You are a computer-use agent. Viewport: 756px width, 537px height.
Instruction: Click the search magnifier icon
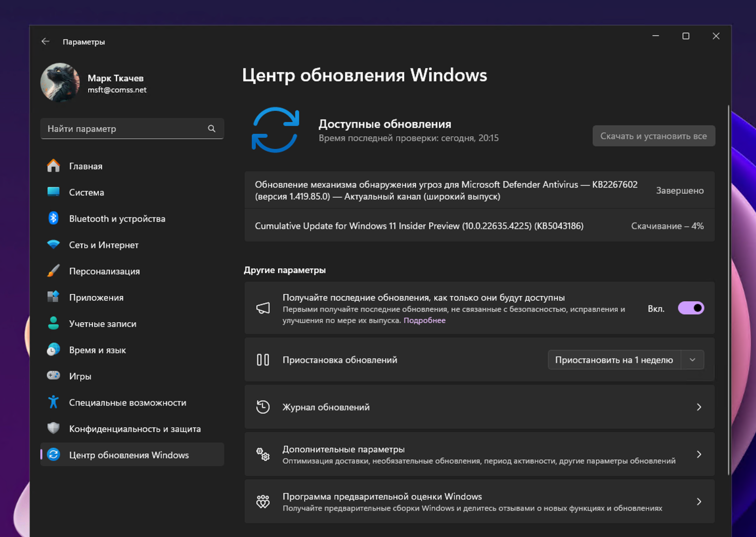pyautogui.click(x=212, y=129)
